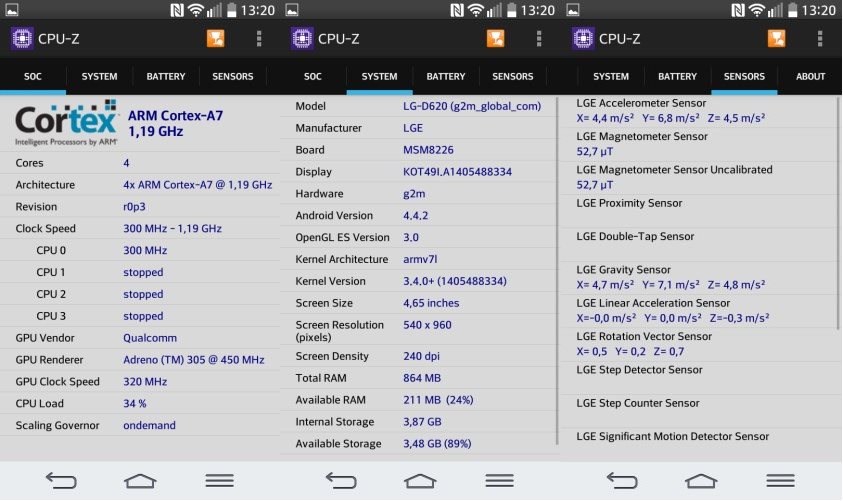The height and width of the screenshot is (501, 843).
Task: Tap the LGE Accelerometer Sensor entry
Action: pos(700,111)
